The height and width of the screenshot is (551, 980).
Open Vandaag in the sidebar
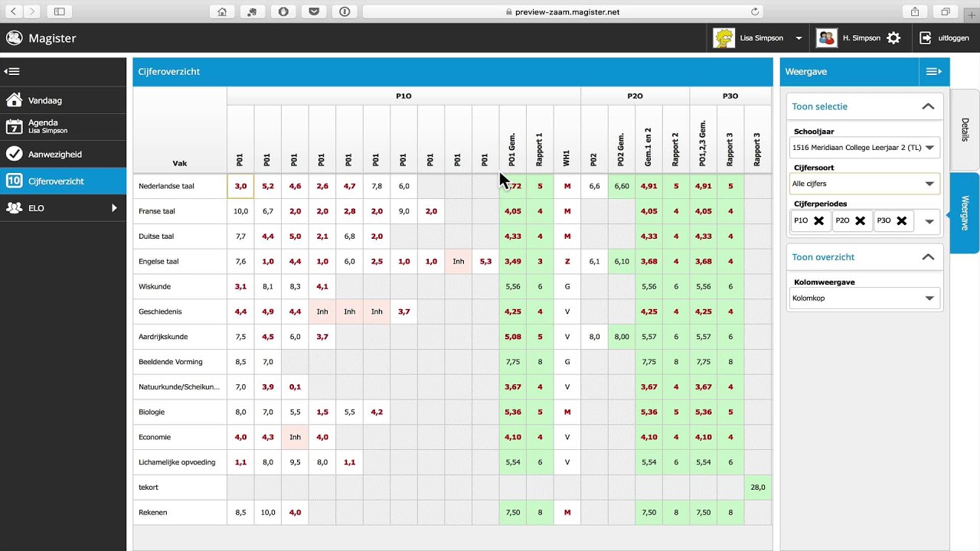pos(63,100)
